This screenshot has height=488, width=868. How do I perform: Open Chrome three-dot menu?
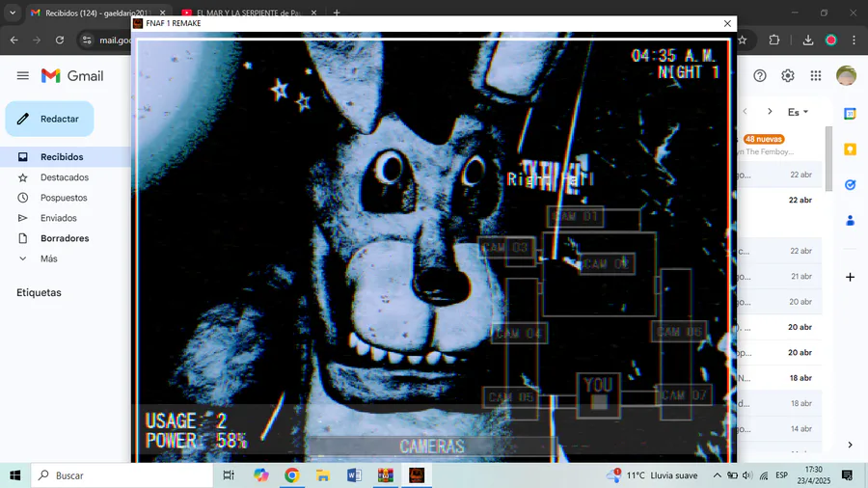(854, 40)
